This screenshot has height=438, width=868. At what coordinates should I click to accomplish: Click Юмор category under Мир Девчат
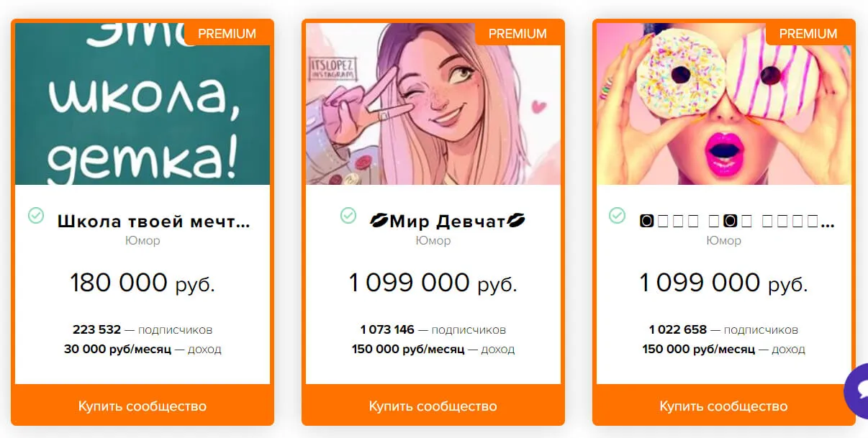click(x=433, y=240)
